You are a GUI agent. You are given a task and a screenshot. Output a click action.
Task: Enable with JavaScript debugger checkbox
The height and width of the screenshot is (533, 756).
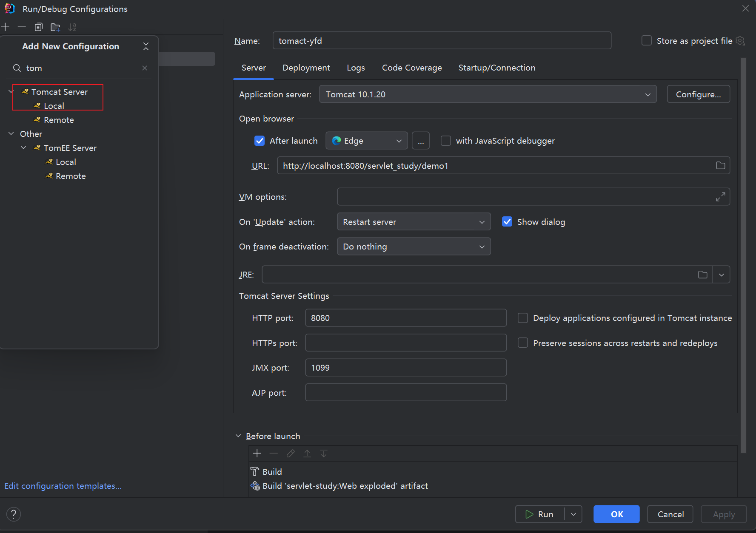(446, 141)
